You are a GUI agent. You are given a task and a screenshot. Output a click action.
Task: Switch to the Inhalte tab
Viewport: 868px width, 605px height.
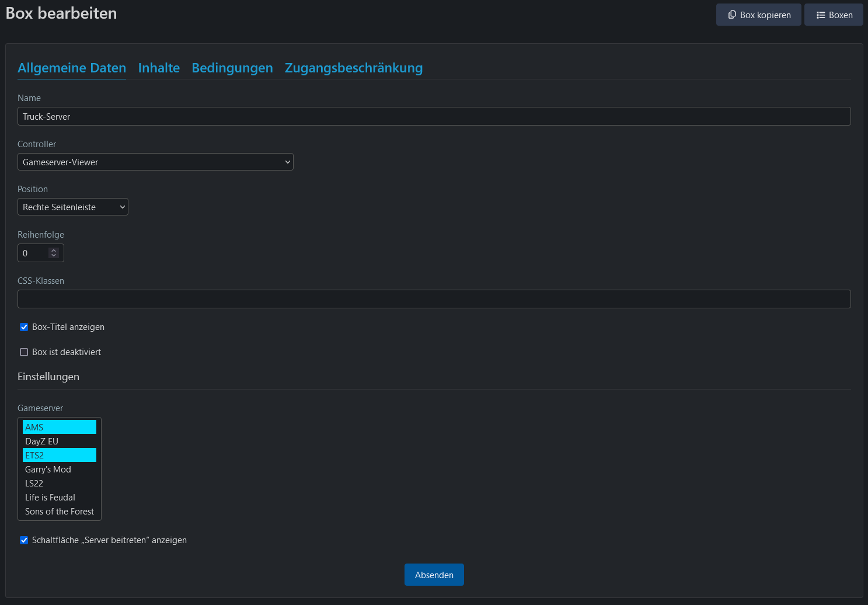click(159, 68)
